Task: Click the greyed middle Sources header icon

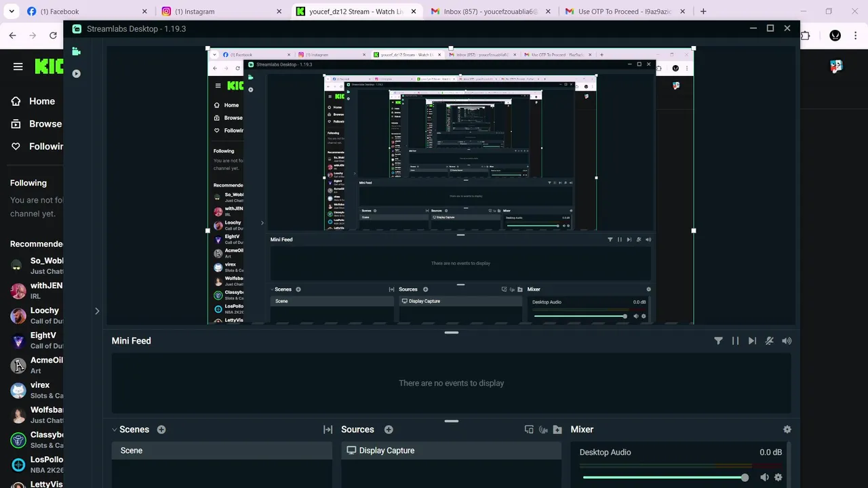Action: pyautogui.click(x=543, y=430)
